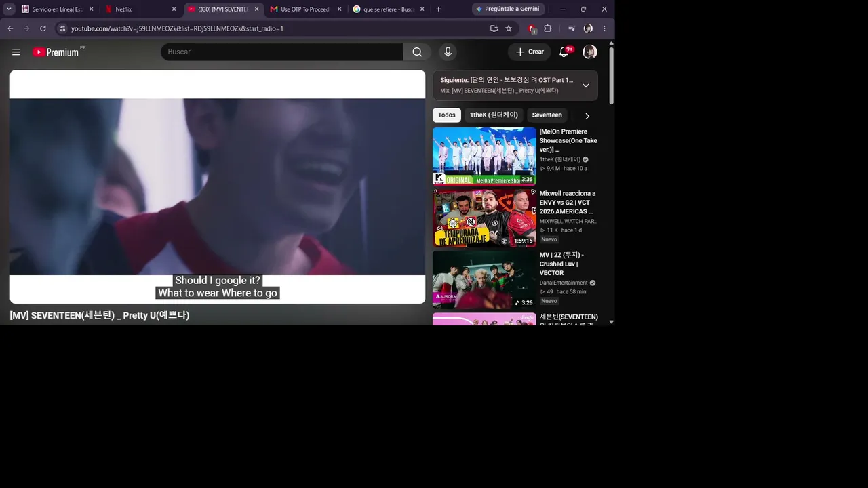Open the tab search dropdown arrow
Viewport: 868px width, 488px height.
[9, 9]
